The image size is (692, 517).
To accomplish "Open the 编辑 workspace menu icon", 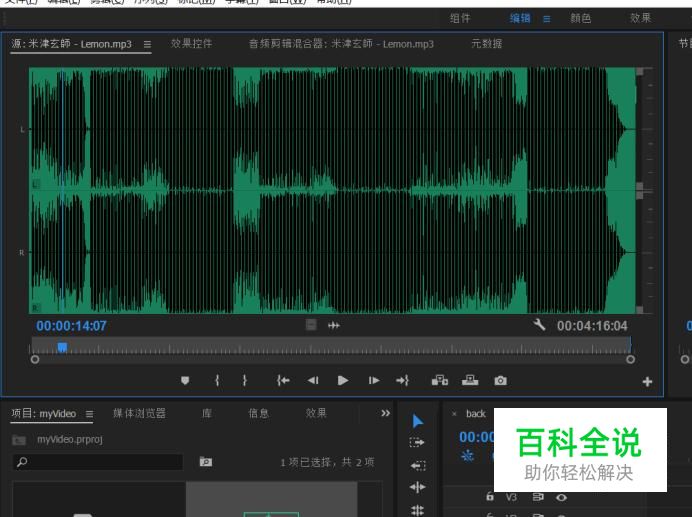I will click(546, 19).
